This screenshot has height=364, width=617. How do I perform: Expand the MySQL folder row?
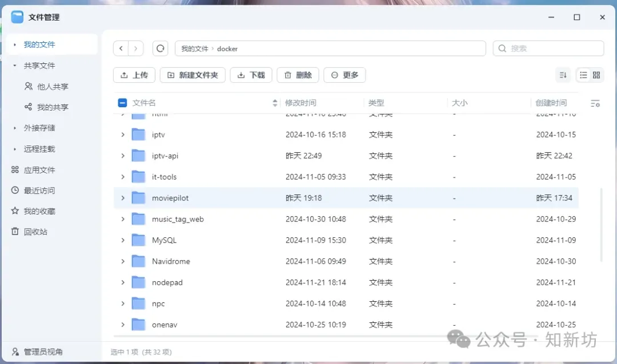pyautogui.click(x=123, y=240)
